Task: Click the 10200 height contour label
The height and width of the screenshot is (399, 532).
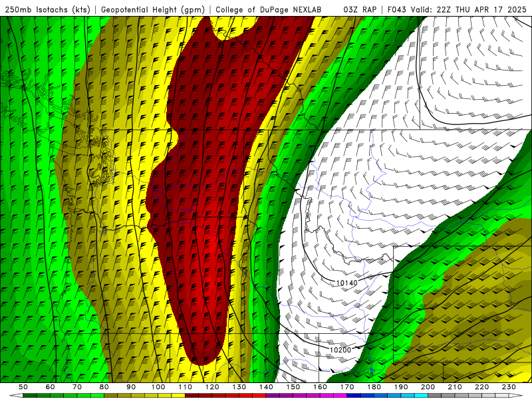Action: [x=340, y=350]
